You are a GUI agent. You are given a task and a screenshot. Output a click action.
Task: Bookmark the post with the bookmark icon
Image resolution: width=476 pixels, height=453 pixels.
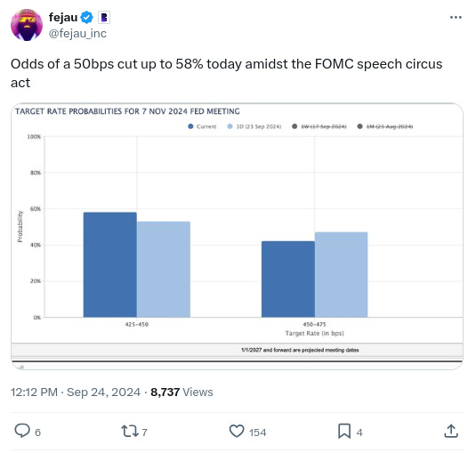click(x=344, y=431)
